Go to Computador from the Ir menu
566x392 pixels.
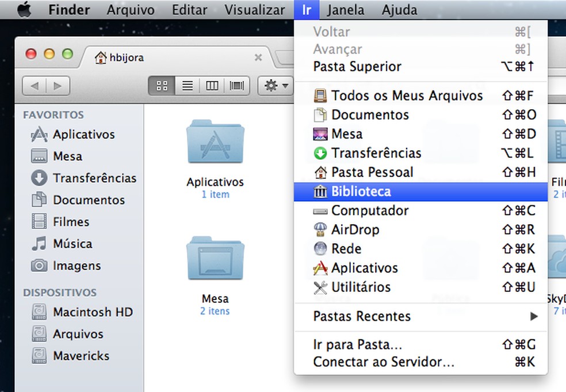click(421, 210)
